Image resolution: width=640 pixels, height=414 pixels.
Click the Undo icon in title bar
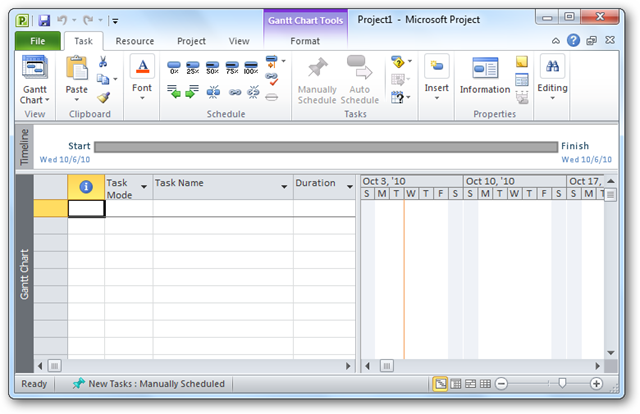(x=62, y=20)
